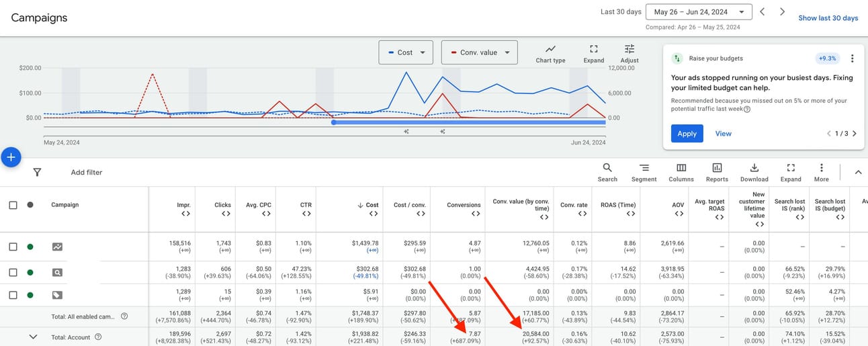Open the Reports tool
Viewport: 868px width, 346px height.
[717, 173]
